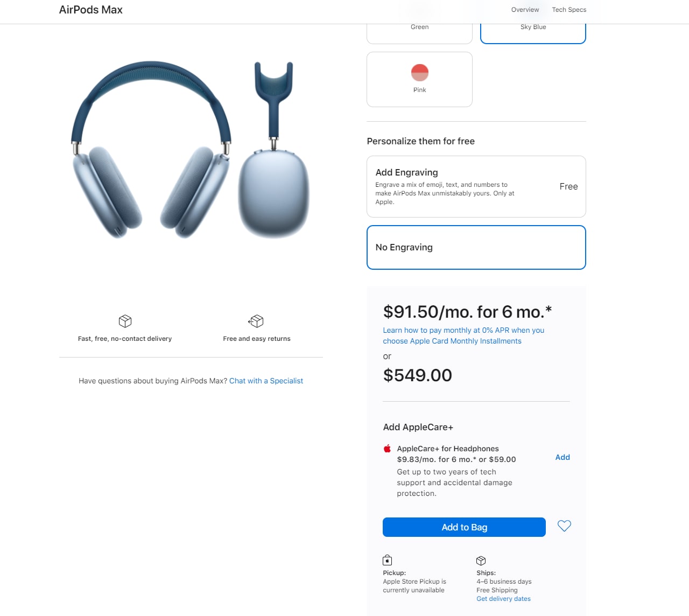This screenshot has height=616, width=689.
Task: Click the AirPods Max title
Action: tap(91, 10)
